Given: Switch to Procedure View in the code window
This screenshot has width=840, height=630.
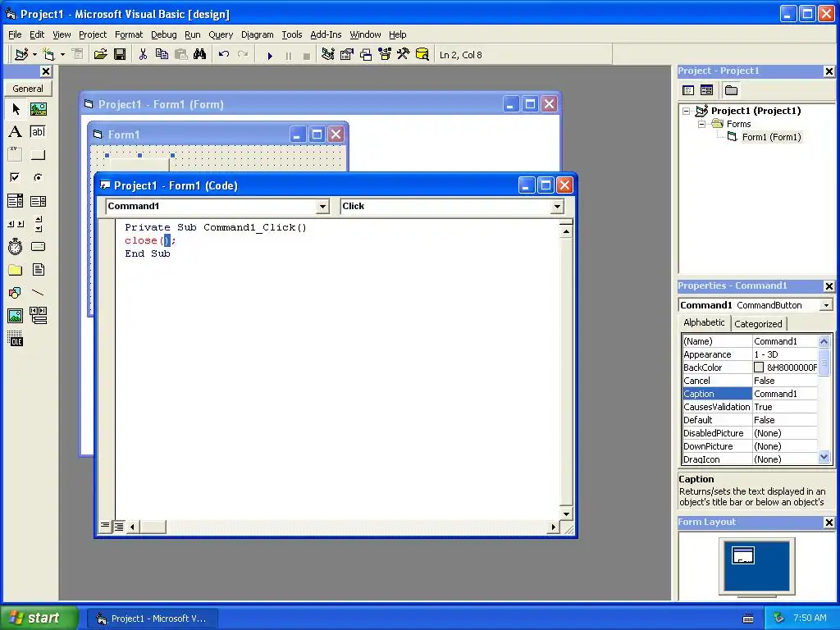Looking at the screenshot, I should (x=105, y=527).
